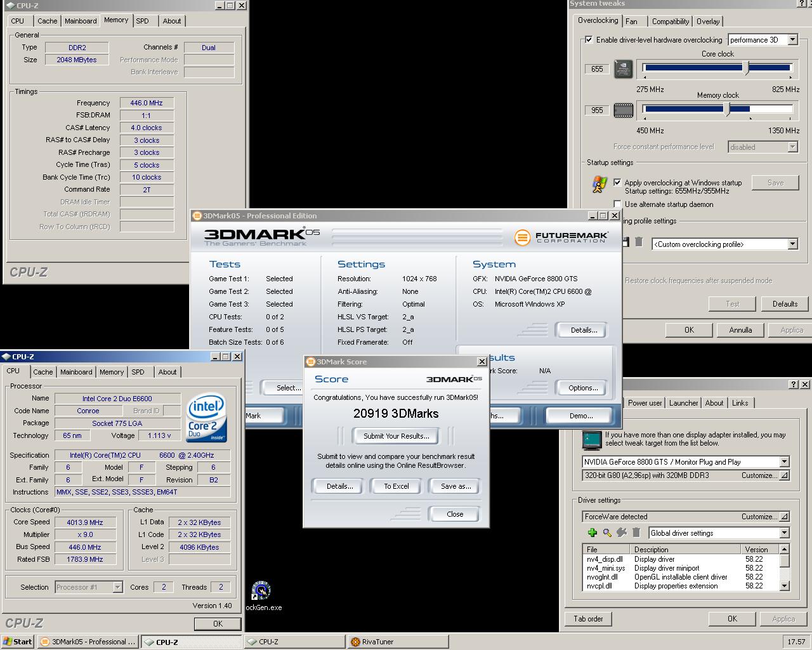Click the Core clock slider handle
812x650 pixels.
[x=746, y=68]
